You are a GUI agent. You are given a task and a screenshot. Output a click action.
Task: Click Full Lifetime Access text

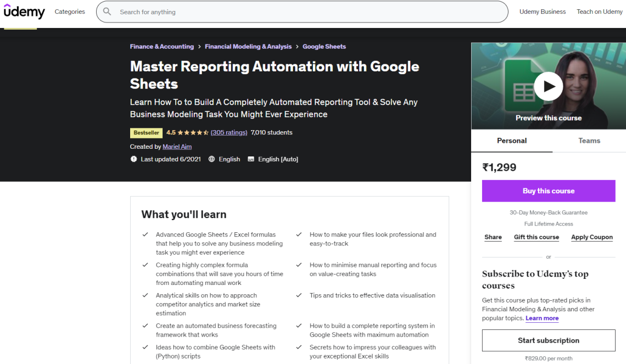coord(548,224)
